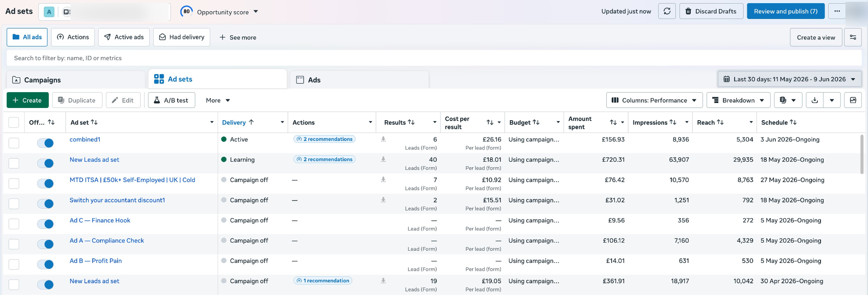The width and height of the screenshot is (868, 295).
Task: Open Ad set column header dropdown
Action: point(212,122)
